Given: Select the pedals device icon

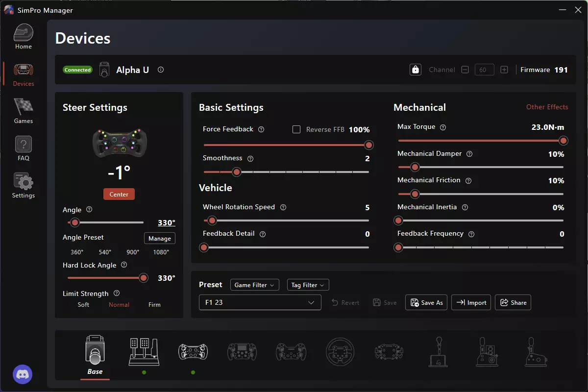Looking at the screenshot, I should 144,352.
